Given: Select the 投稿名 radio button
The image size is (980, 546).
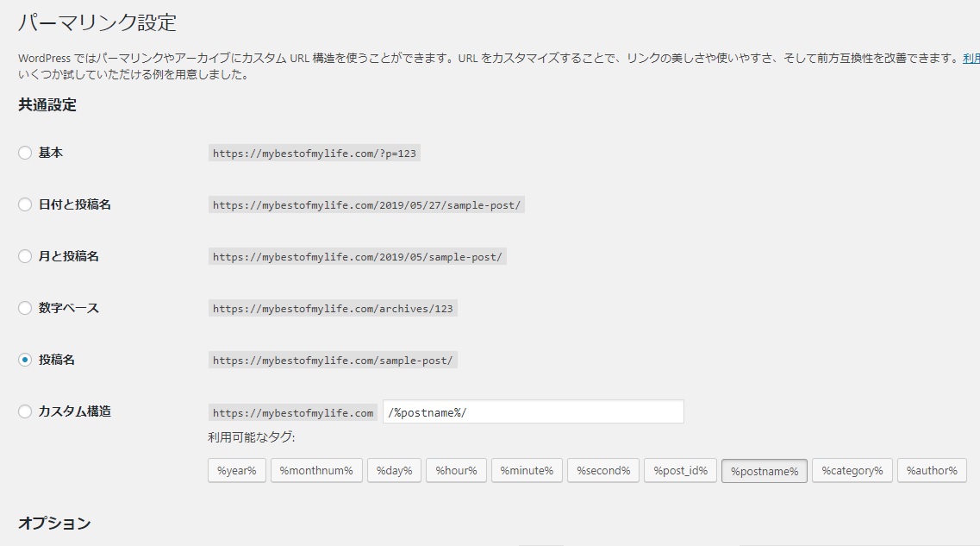Looking at the screenshot, I should (25, 360).
